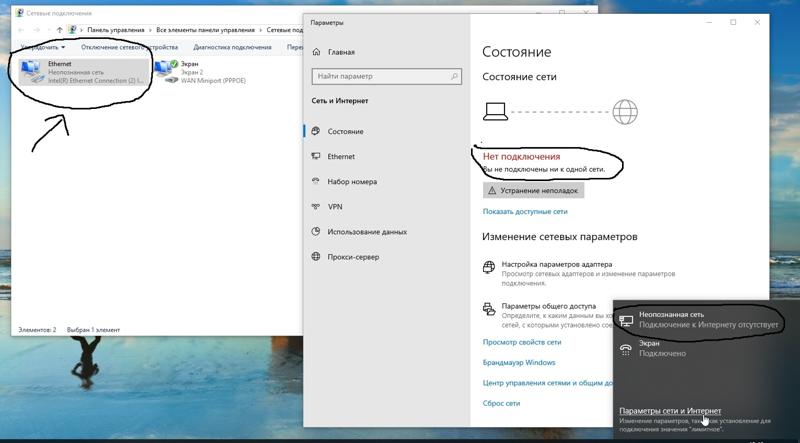The height and width of the screenshot is (443, 800).
Task: Click the Ethernet icon beside Неопознанная сеть
Action: point(626,321)
